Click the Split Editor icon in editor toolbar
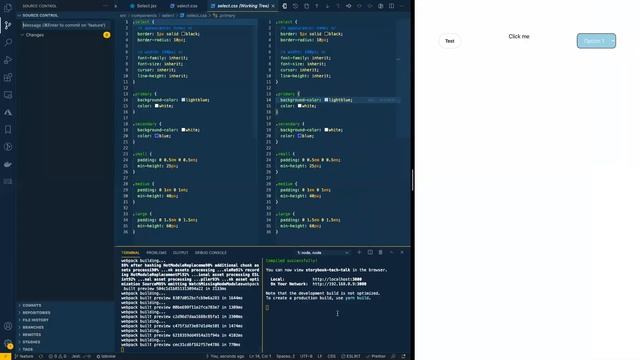The image size is (640, 360). (391, 6)
